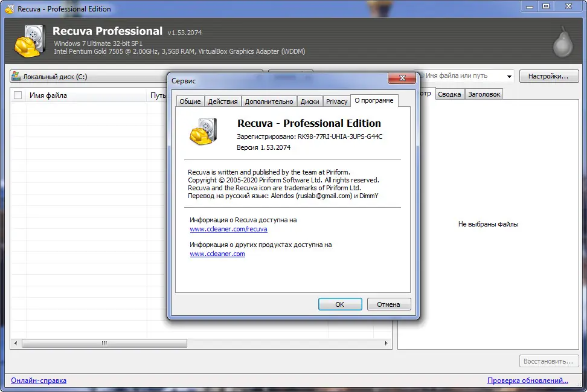Screen dimensions: 587x392
Task: Open the Настройки... button
Action: click(549, 76)
